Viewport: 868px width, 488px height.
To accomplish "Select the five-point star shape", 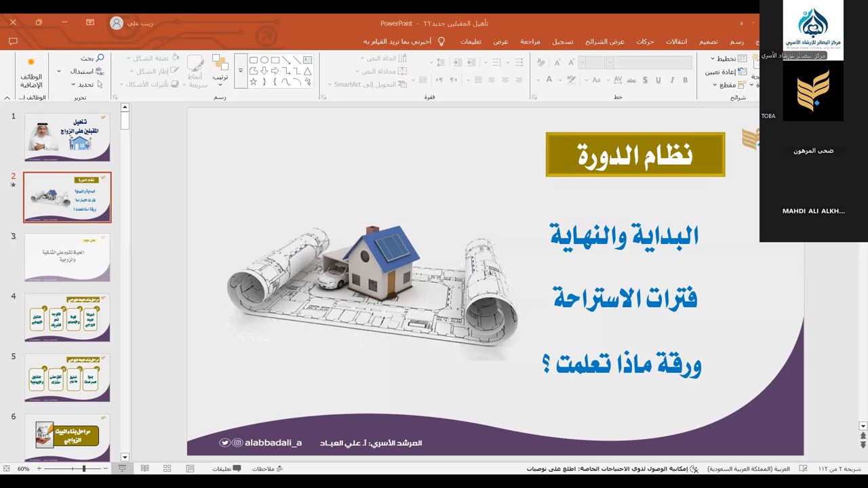I will (253, 81).
